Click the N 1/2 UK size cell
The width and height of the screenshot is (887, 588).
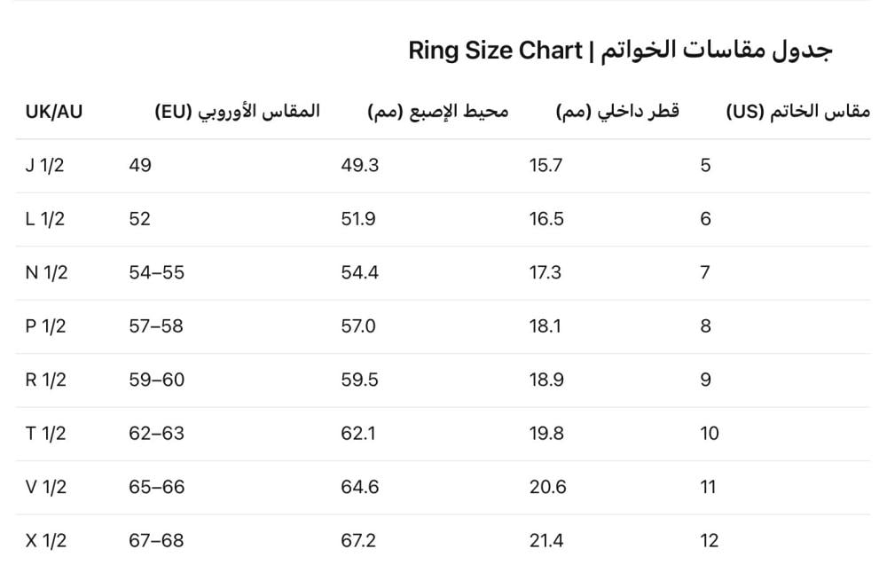46,272
